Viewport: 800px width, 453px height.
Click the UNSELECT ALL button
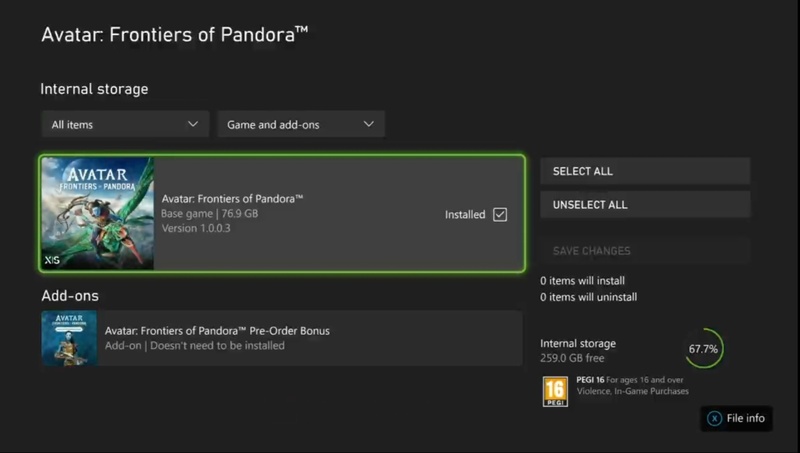[x=645, y=205]
